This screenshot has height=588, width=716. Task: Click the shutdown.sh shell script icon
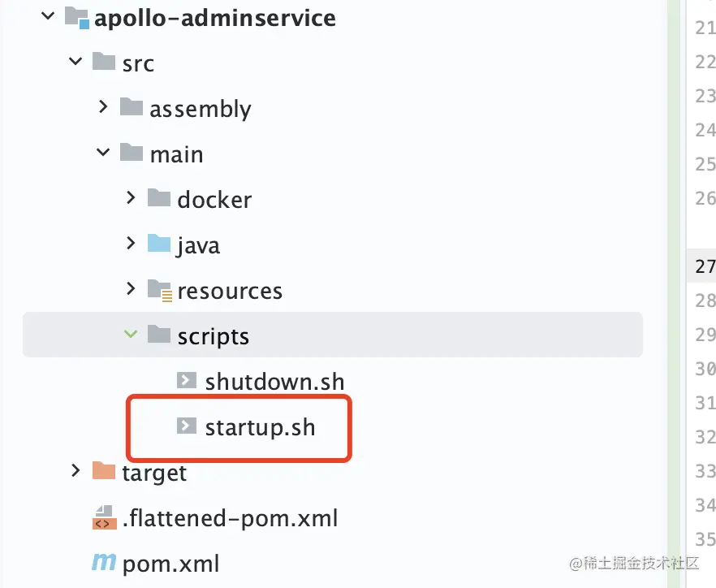click(x=187, y=380)
